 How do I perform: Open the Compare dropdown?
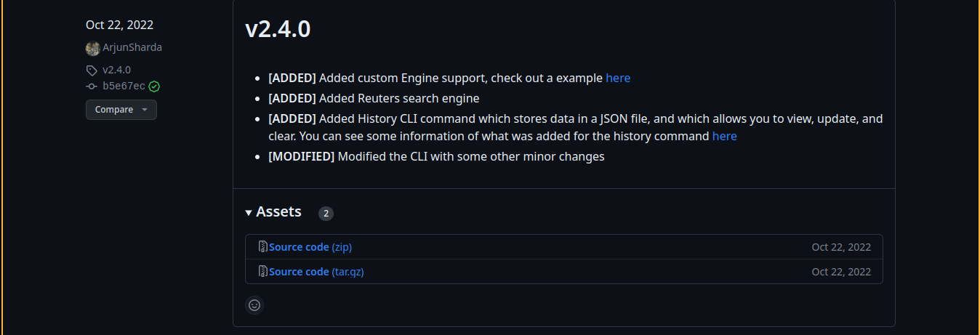[121, 110]
